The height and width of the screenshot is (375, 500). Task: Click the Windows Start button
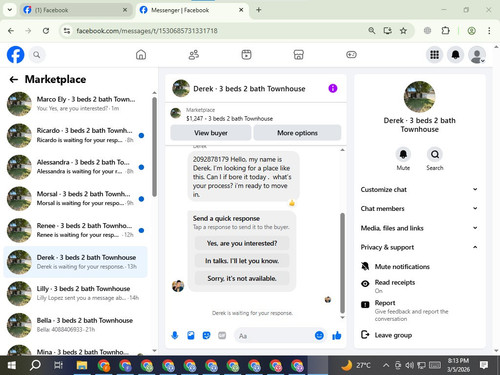[x=12, y=365]
